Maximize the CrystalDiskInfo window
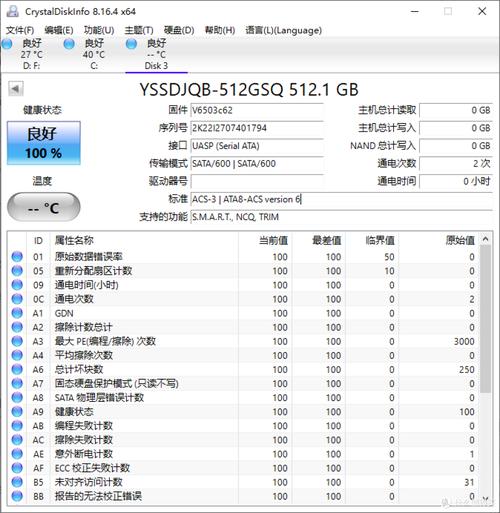Viewport: 500px width, 513px height. 448,11
